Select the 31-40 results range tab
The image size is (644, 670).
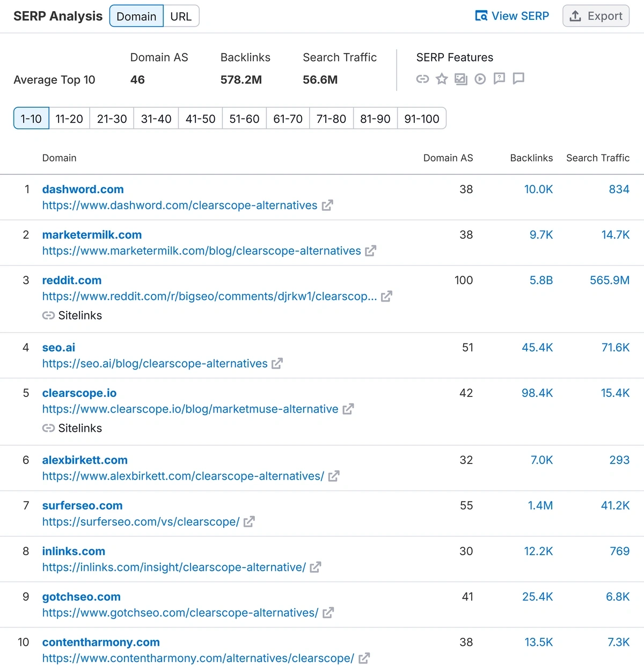pyautogui.click(x=156, y=119)
